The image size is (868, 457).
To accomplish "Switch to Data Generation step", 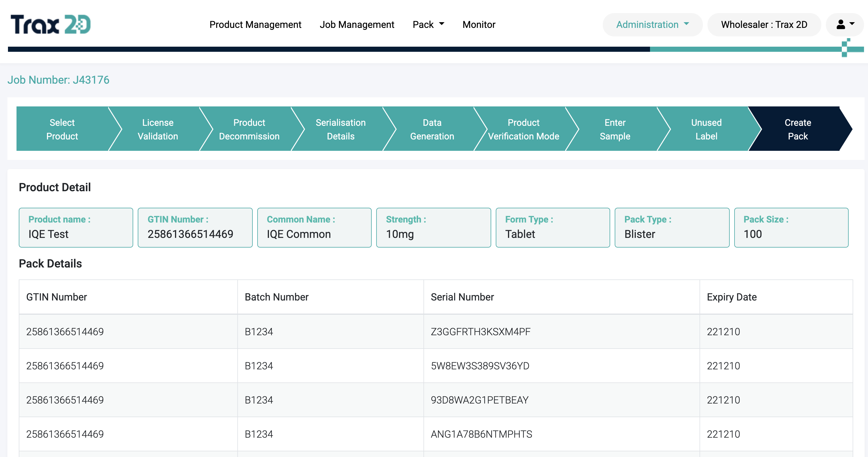I will click(x=432, y=129).
